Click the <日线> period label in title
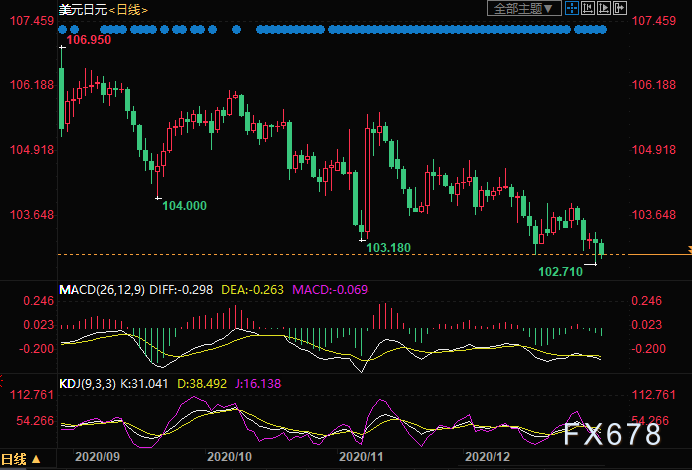 coord(128,9)
